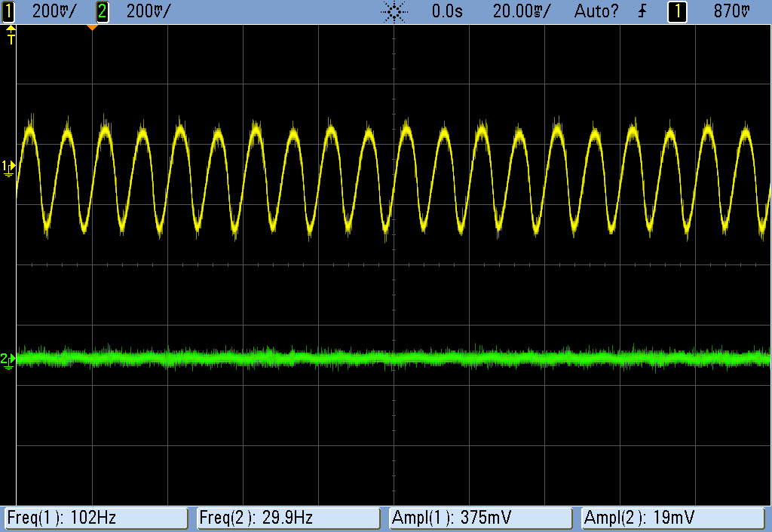This screenshot has height=532, width=772.
Task: Click the channel 1 ground reference marker
Action: pyautogui.click(x=8, y=167)
